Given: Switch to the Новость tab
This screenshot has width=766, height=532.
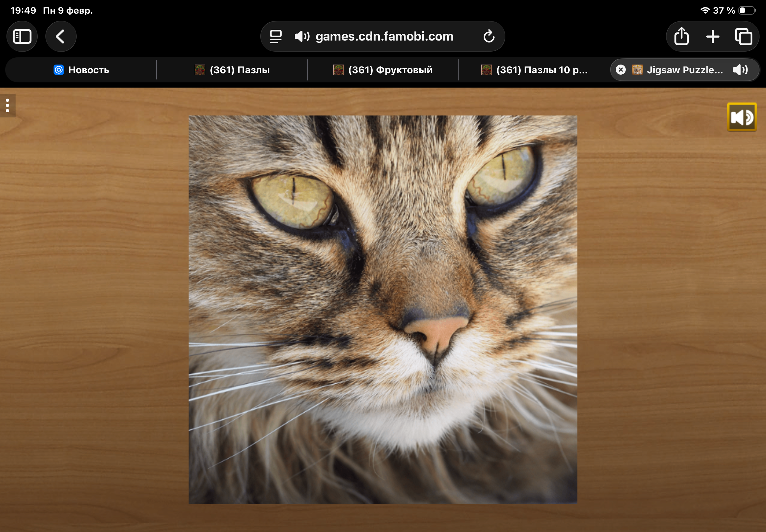Looking at the screenshot, I should pos(81,70).
